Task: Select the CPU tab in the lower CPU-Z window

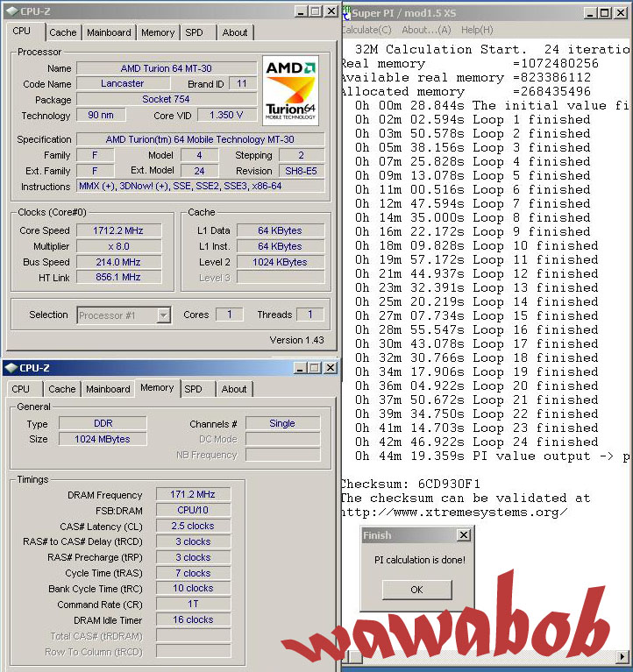Action: click(20, 389)
